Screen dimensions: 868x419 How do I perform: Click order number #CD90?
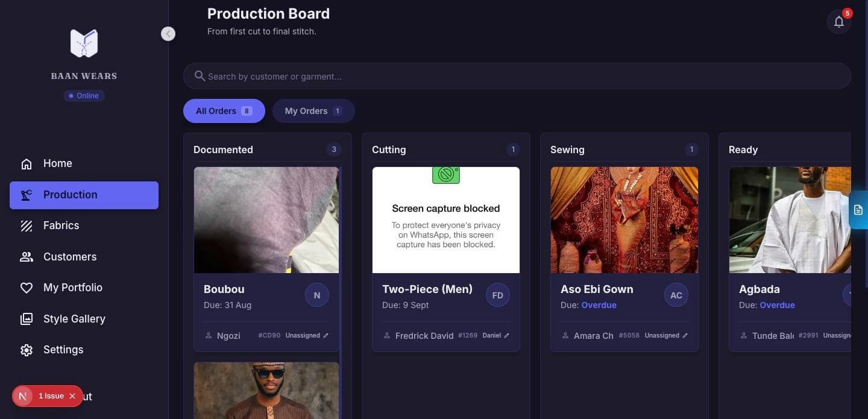(x=269, y=336)
